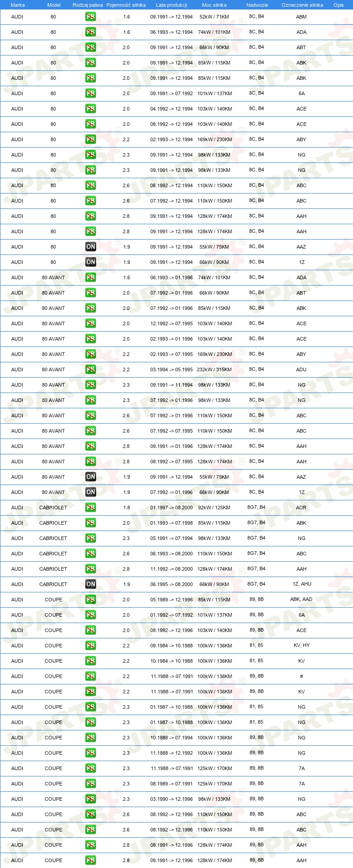
Task: Click the 05.1991 -> 07.1994 production years cell
Action: pos(172,538)
